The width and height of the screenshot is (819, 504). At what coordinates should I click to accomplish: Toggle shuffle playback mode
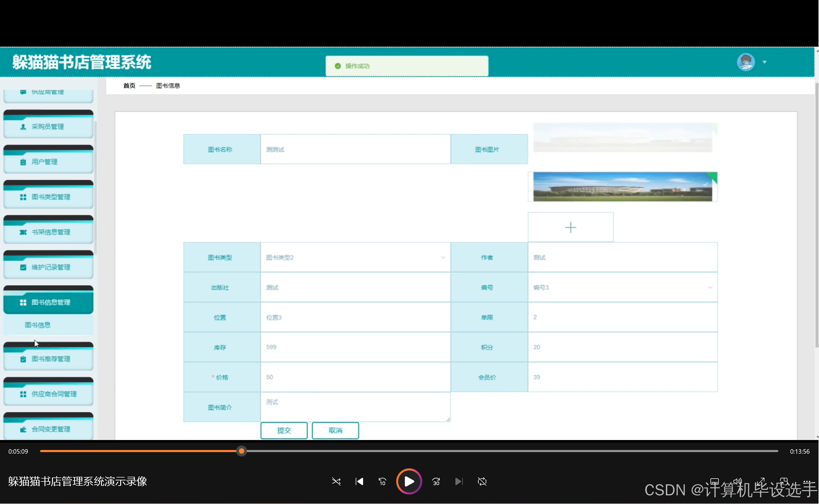pyautogui.click(x=336, y=481)
